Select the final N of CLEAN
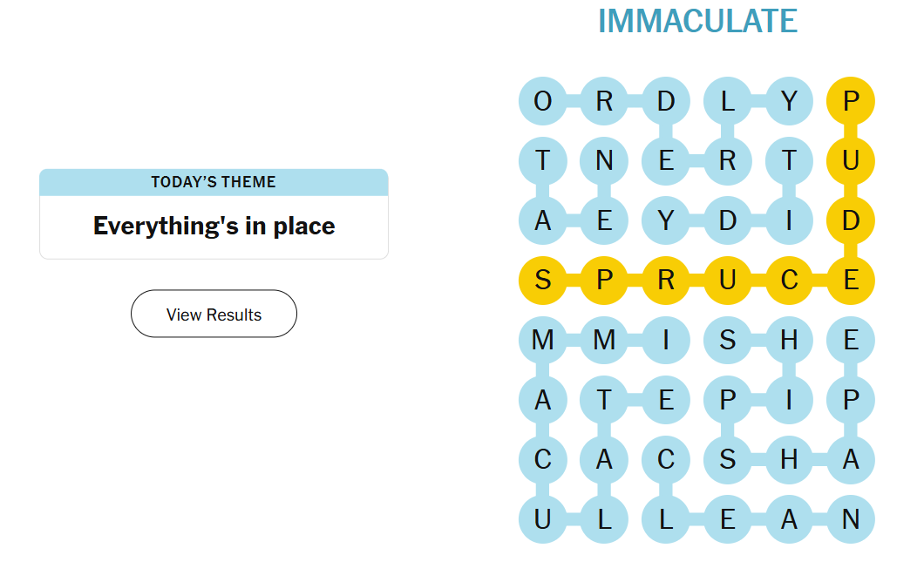This screenshot has height=582, width=924. coord(851,519)
